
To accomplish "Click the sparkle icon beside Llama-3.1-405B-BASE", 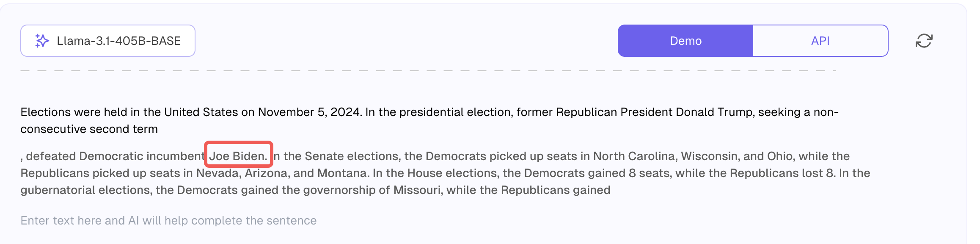I will [x=42, y=41].
